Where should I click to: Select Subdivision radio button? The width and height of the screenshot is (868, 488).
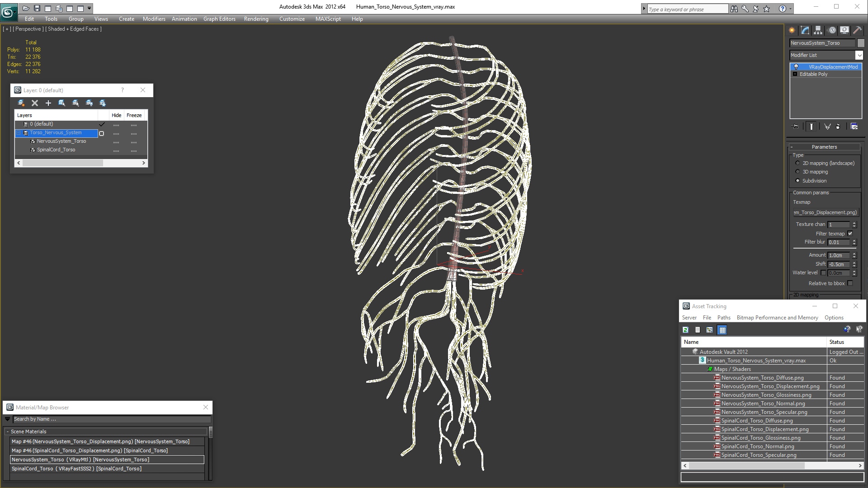point(797,181)
